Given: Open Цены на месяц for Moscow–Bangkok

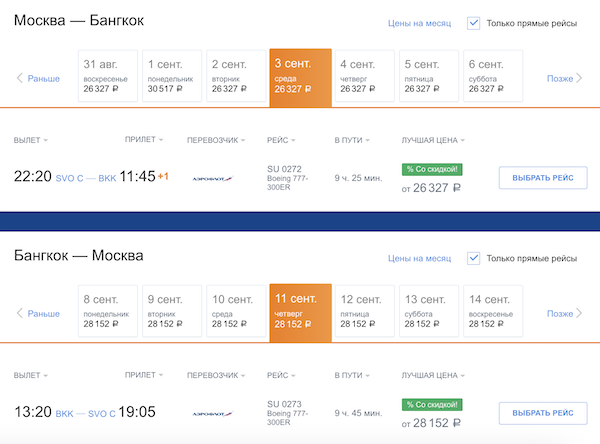Looking at the screenshot, I should point(419,23).
